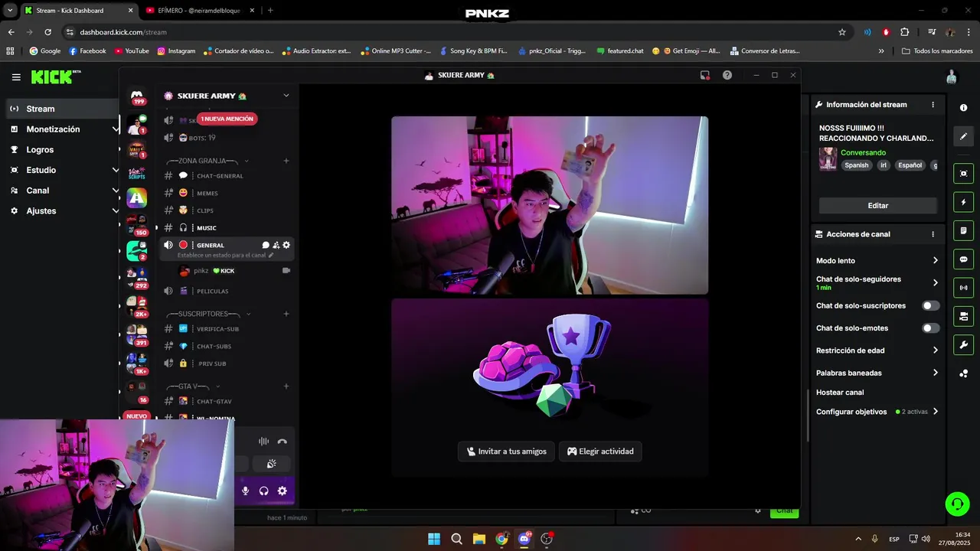980x551 pixels.
Task: Open the lightning bolt panel icon
Action: 963,203
